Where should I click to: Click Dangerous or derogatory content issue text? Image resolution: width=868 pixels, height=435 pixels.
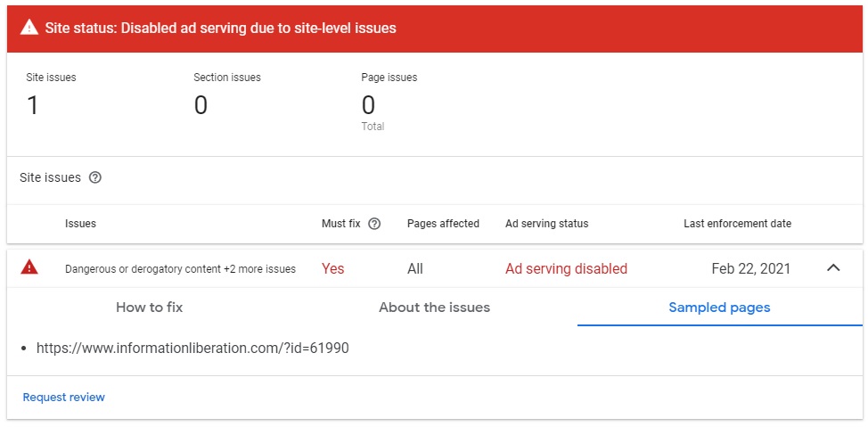pos(181,269)
